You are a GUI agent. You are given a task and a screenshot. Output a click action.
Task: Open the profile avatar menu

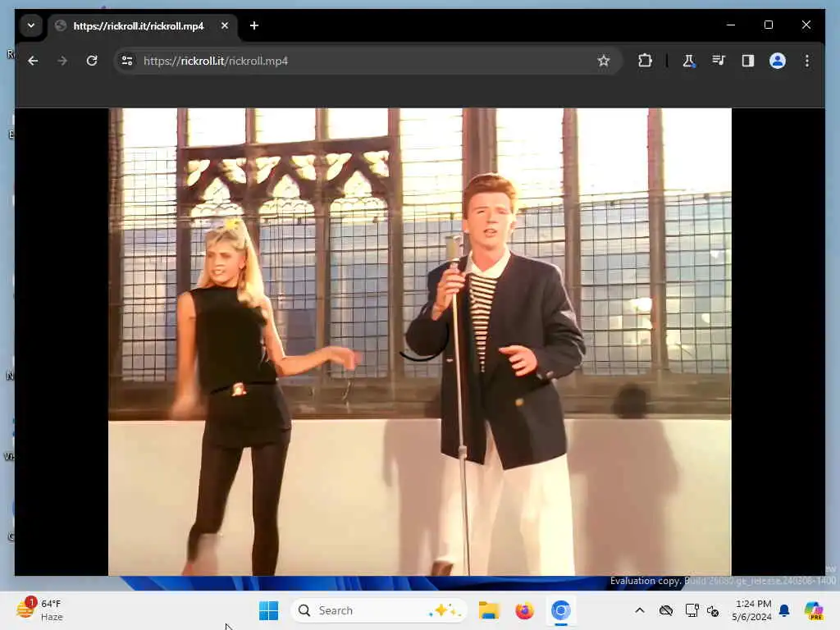778,61
